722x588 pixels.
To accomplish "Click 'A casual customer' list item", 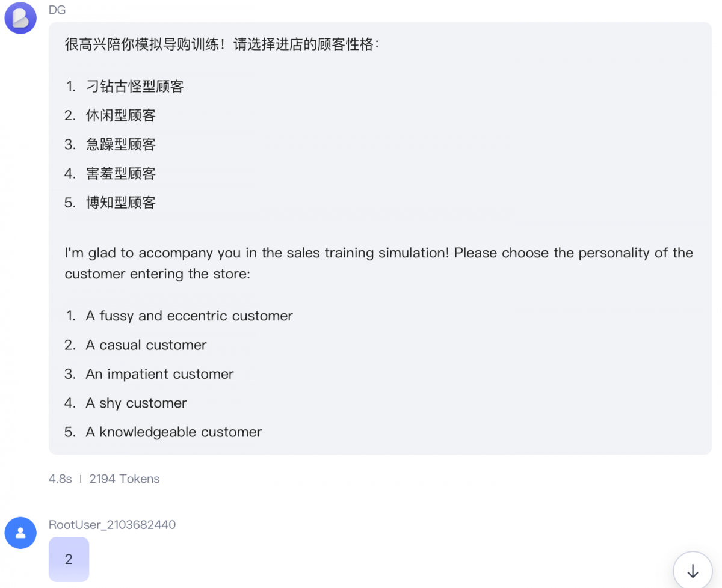I will point(146,345).
